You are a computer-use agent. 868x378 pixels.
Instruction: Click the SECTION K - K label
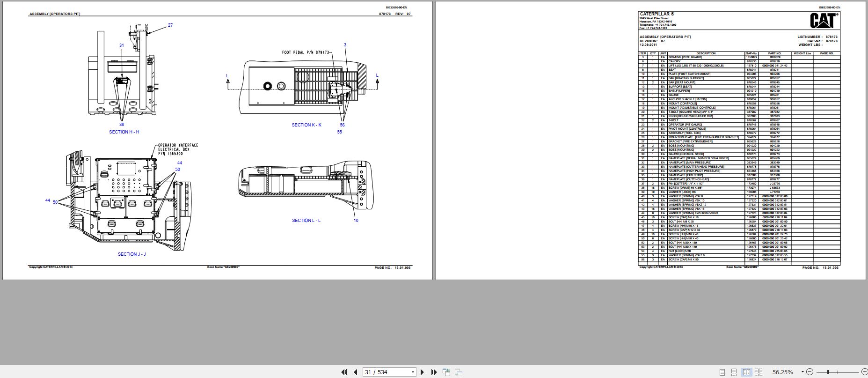306,125
